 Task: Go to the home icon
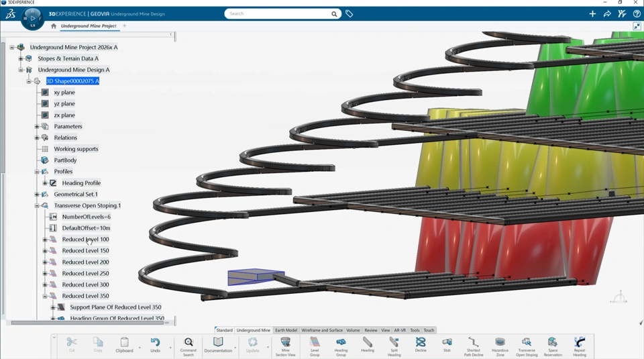[x=54, y=26]
